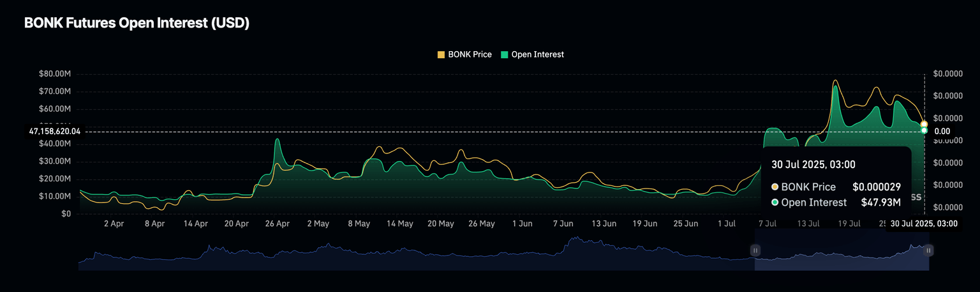
Task: Click the left pause-shaped range handle
Action: 755,250
